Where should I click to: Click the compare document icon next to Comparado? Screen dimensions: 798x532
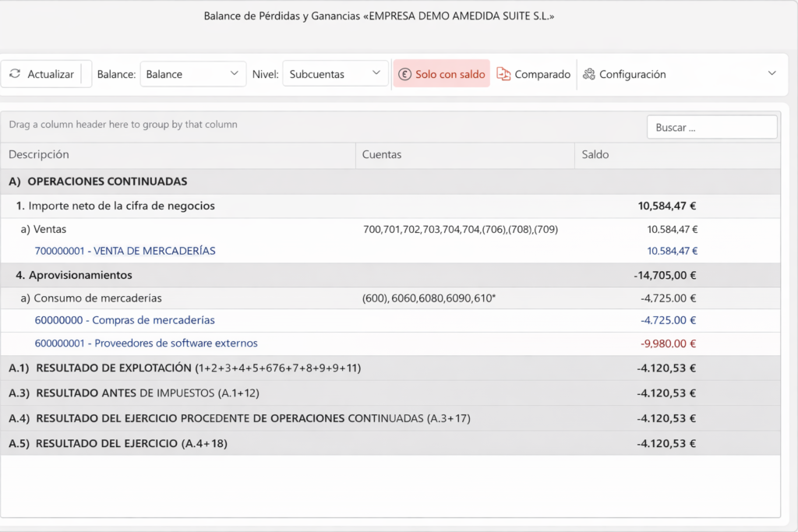(502, 73)
